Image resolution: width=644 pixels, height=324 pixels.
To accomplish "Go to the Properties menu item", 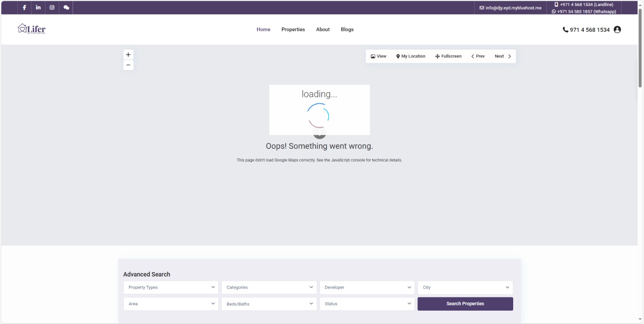I will pyautogui.click(x=293, y=29).
